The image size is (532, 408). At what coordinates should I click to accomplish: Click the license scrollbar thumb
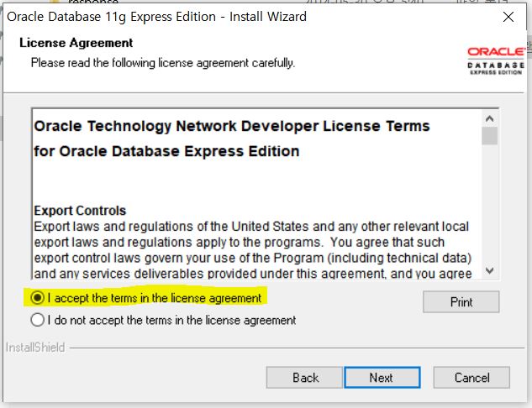click(490, 136)
